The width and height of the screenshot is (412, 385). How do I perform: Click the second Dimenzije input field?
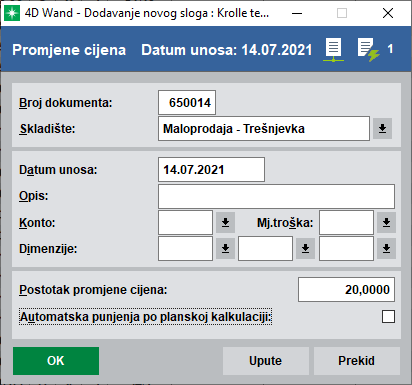265,248
